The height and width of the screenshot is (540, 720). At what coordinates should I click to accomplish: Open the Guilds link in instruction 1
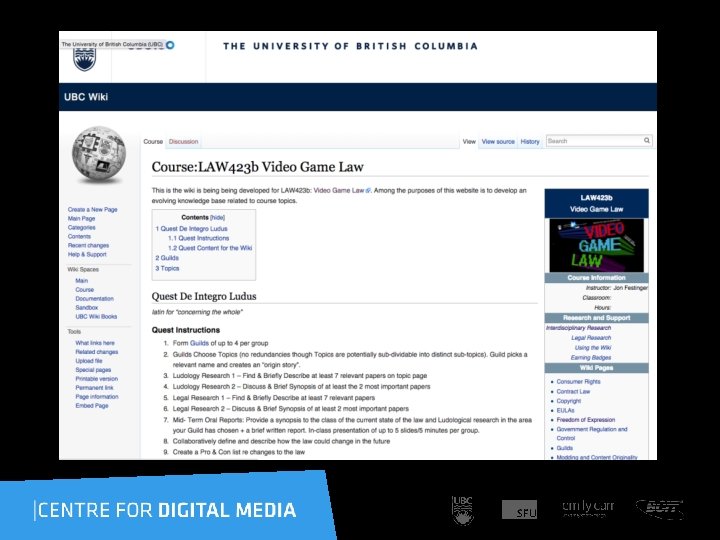point(199,343)
